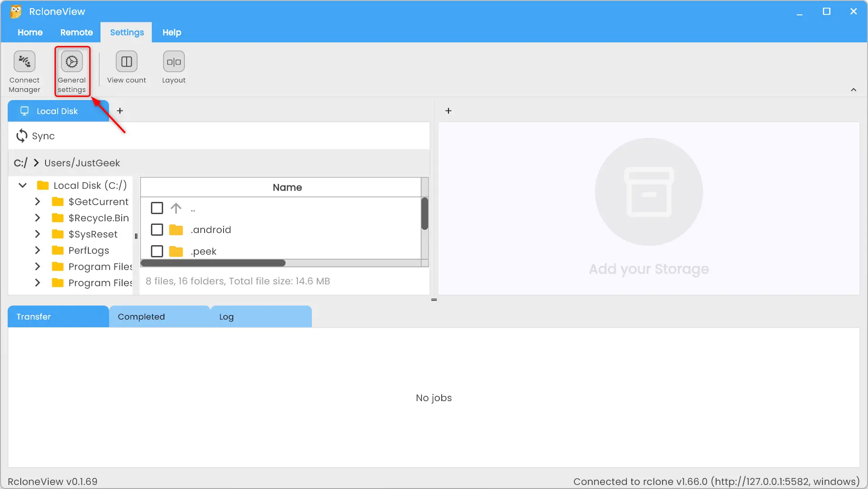Click the vertical scrollbar in file list
868x489 pixels.
[x=425, y=214]
